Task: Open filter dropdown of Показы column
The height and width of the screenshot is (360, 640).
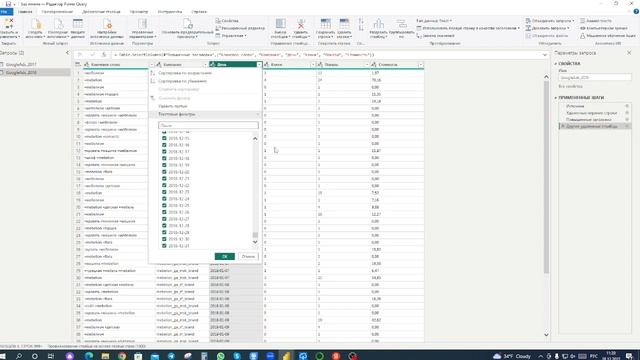Action: 367,64
